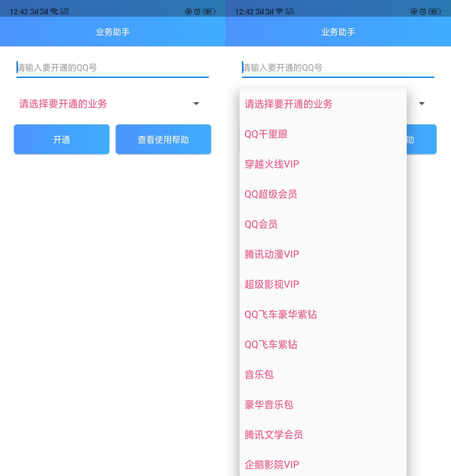The height and width of the screenshot is (476, 451).
Task: Select the 音乐包 service
Action: [259, 374]
